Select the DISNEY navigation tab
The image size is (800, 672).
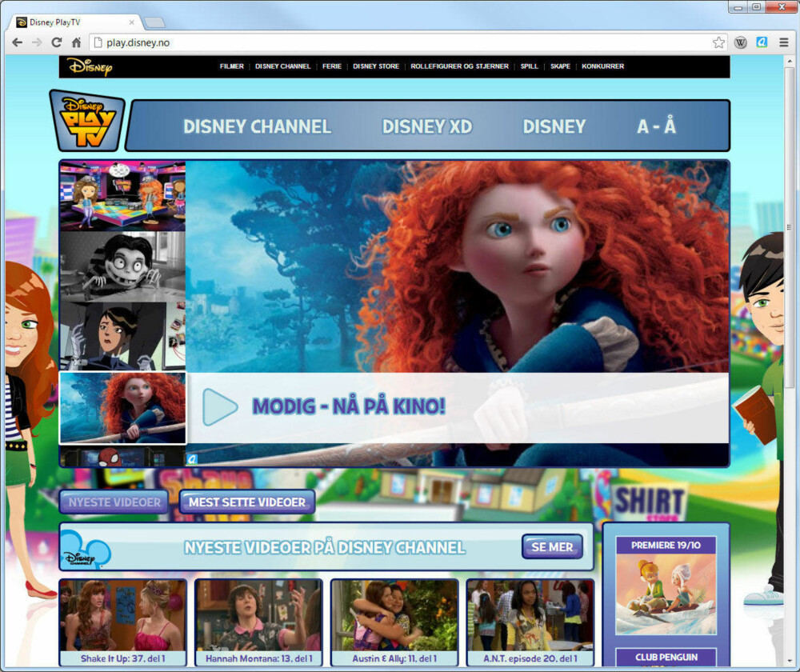pyautogui.click(x=554, y=126)
